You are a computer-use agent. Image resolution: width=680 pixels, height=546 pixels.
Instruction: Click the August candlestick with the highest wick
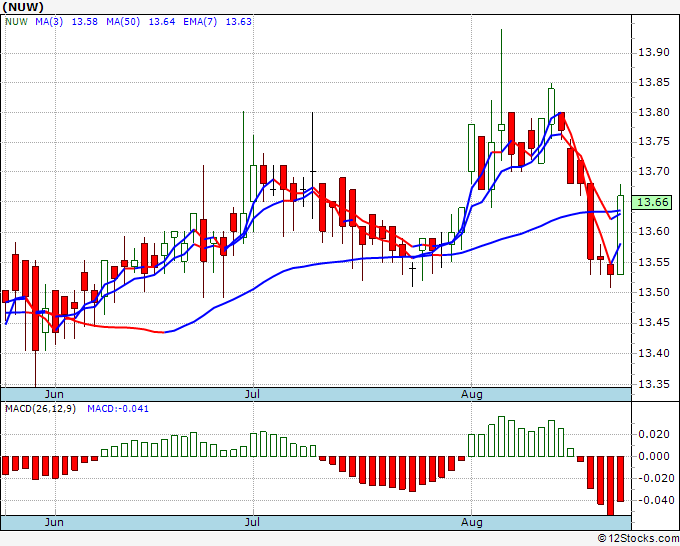(501, 127)
